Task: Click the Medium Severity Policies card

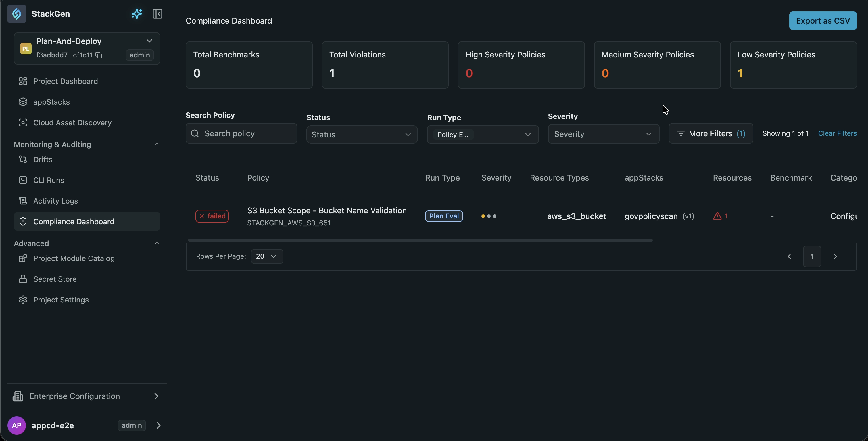Action: 657,65
